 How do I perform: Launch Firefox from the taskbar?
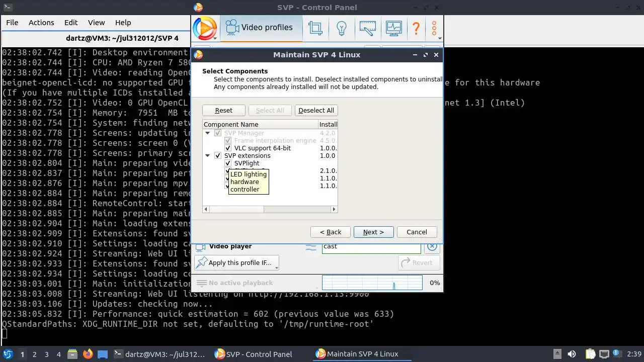pos(88,354)
